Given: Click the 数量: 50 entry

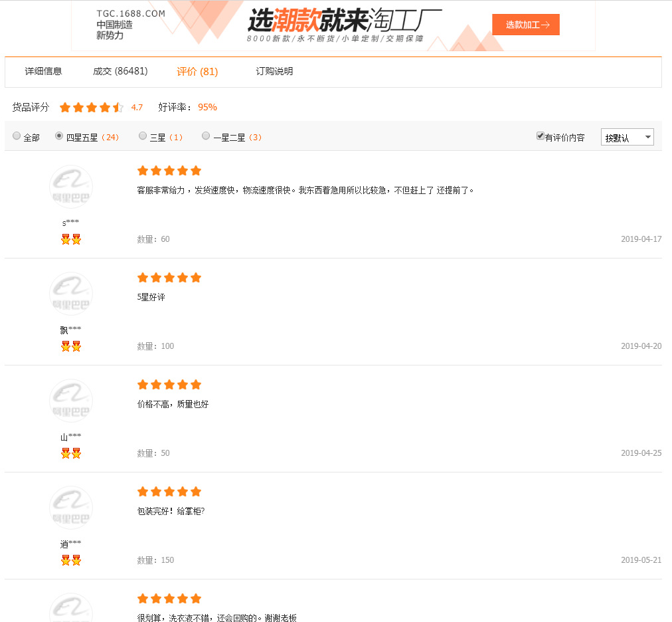Looking at the screenshot, I should pos(153,453).
